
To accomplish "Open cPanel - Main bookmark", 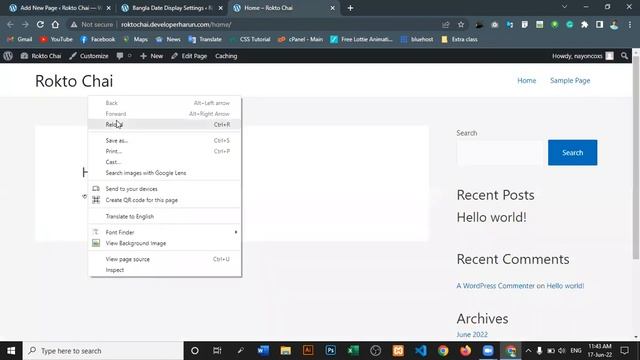I will click(x=300, y=39).
